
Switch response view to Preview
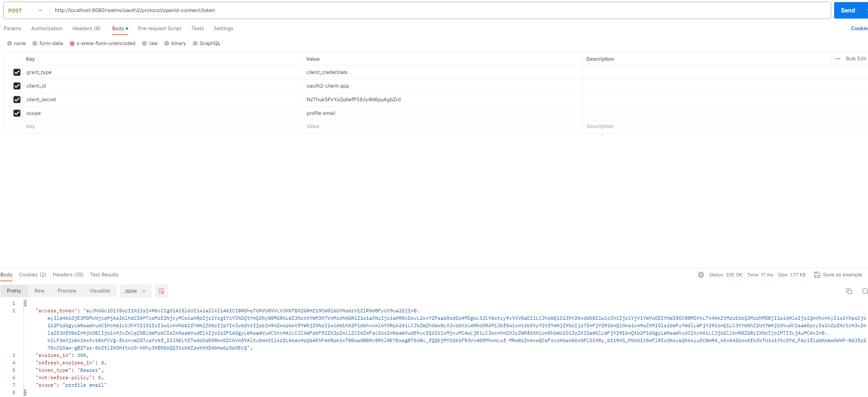[x=67, y=291]
